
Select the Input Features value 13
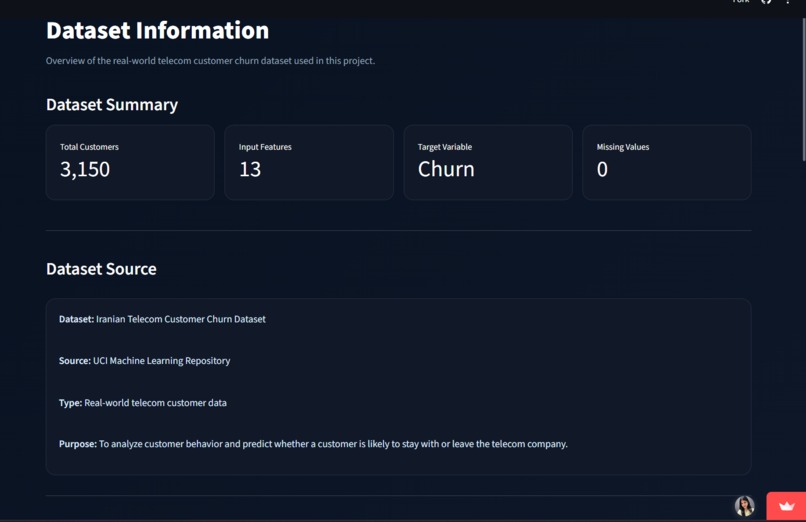250,170
